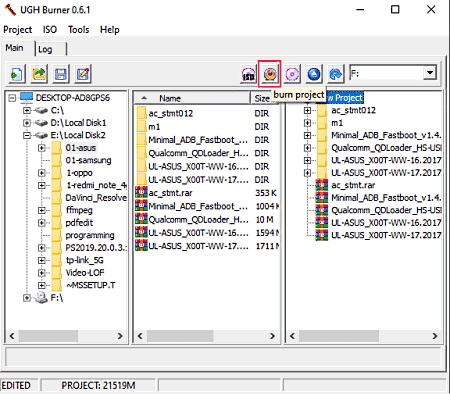450x394 pixels.
Task: Collapse the E:\Local Disk2 node
Action: (x=27, y=135)
